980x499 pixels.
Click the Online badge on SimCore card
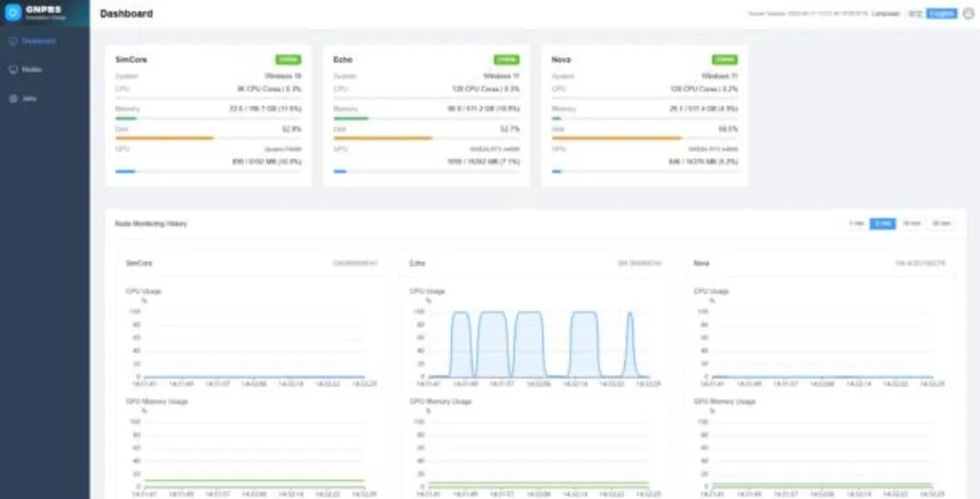(x=289, y=59)
